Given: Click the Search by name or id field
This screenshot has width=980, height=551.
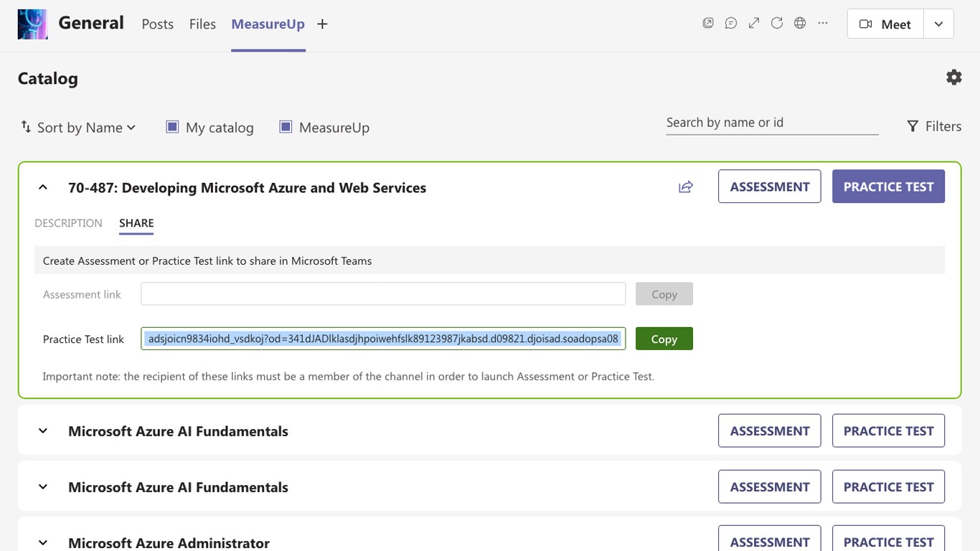Looking at the screenshot, I should (772, 123).
